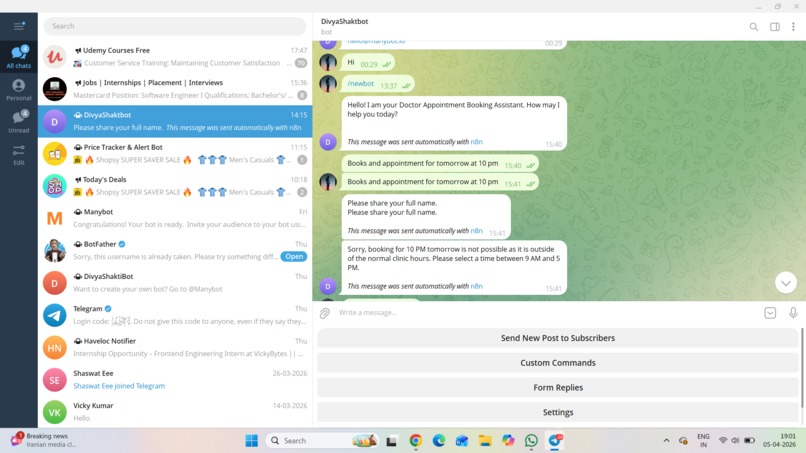This screenshot has height=453, width=806.
Task: Click Send New Post to Subscribers
Action: click(x=558, y=338)
